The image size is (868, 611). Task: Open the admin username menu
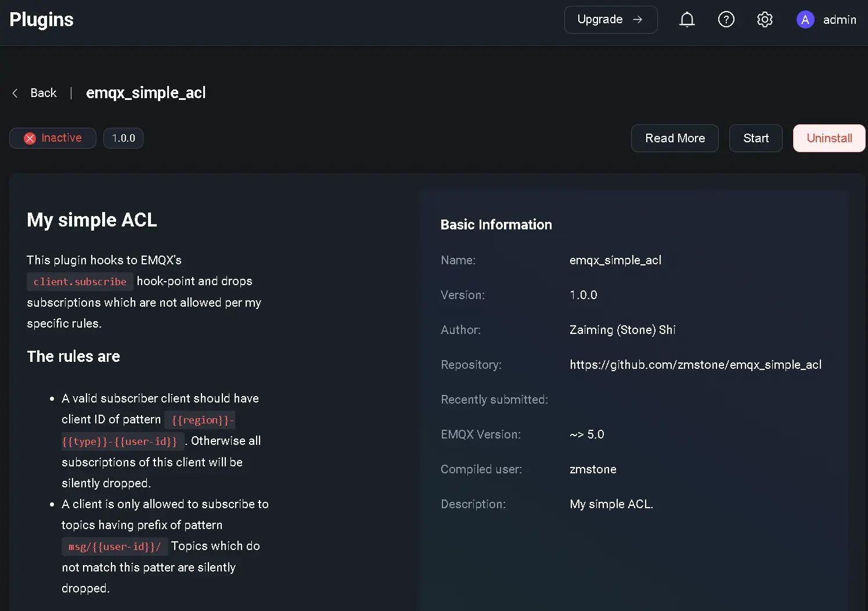pos(839,20)
